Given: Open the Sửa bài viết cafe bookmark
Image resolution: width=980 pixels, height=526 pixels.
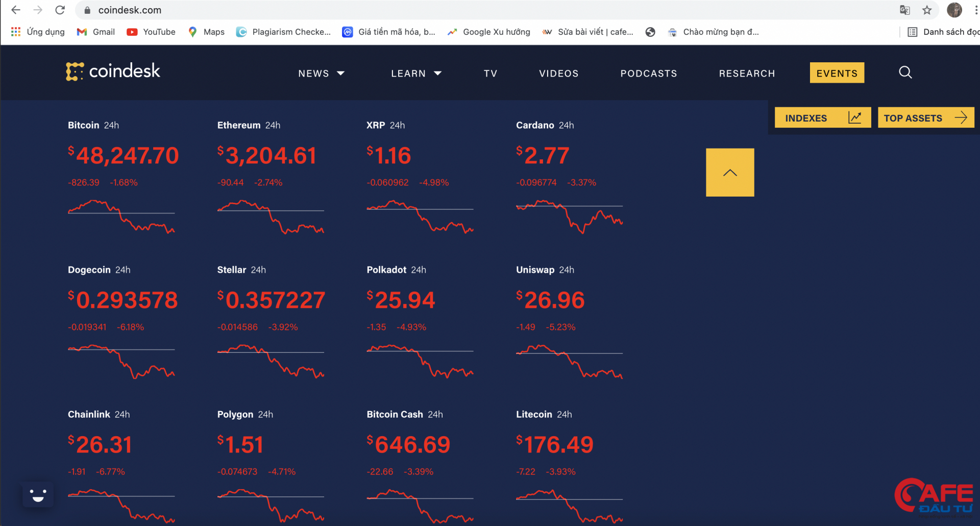Looking at the screenshot, I should [x=587, y=32].
